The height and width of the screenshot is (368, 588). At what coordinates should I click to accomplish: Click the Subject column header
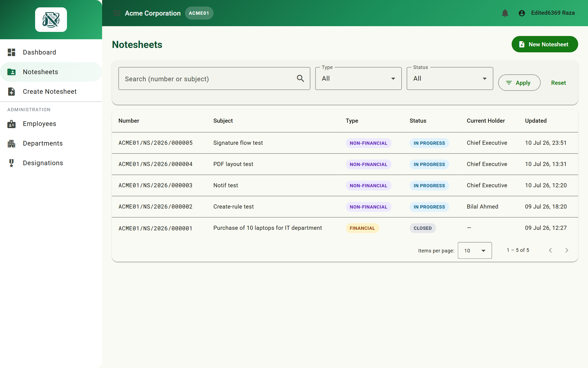[x=223, y=121]
